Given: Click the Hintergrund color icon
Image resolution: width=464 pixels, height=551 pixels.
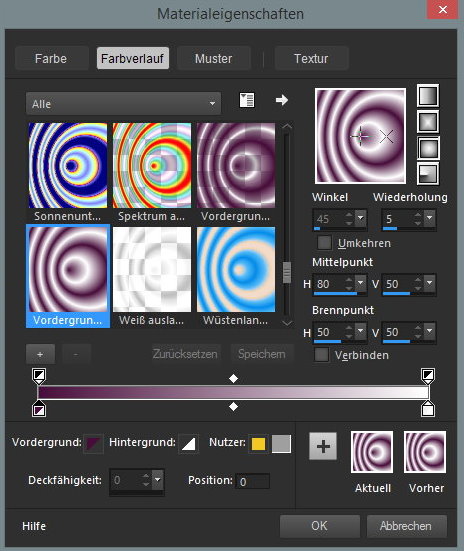Looking at the screenshot, I should pyautogui.click(x=188, y=443).
